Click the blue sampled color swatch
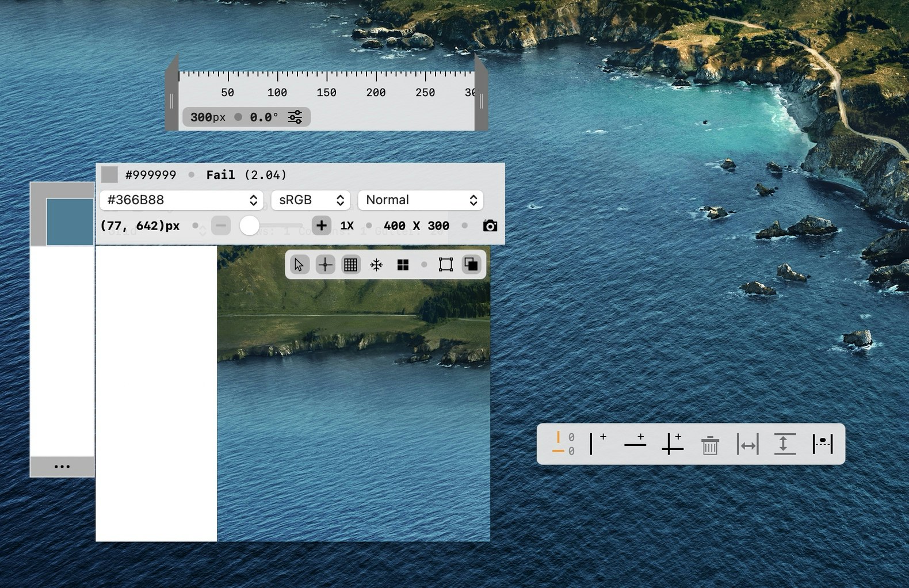 pos(70,222)
